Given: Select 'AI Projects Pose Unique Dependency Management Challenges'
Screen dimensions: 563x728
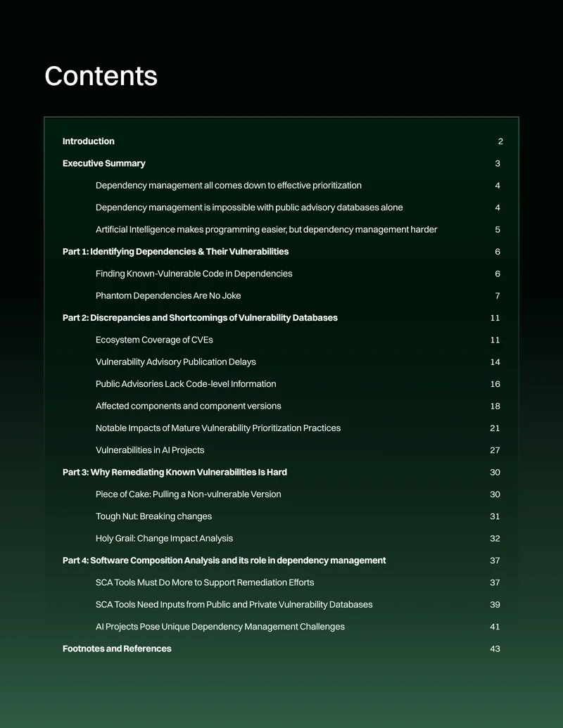Looking at the screenshot, I should point(220,626).
